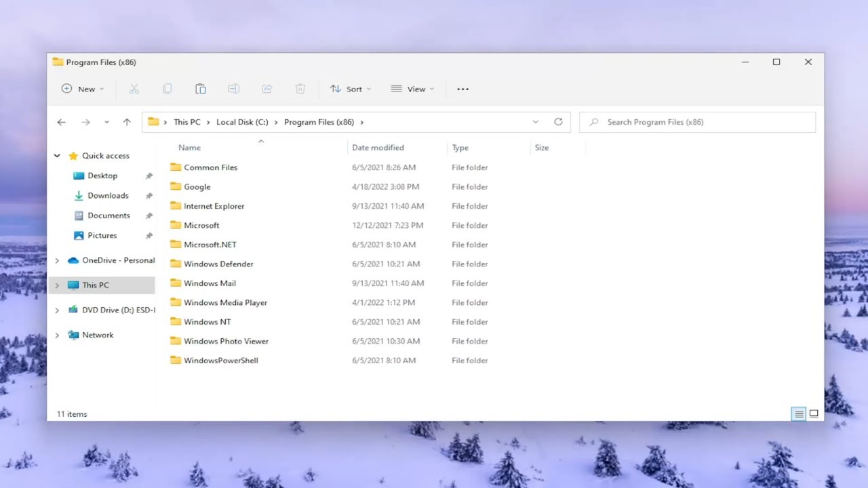Click the 12/12/2021 7:23 PM date cell
This screenshot has height=488, width=868.
[387, 225]
